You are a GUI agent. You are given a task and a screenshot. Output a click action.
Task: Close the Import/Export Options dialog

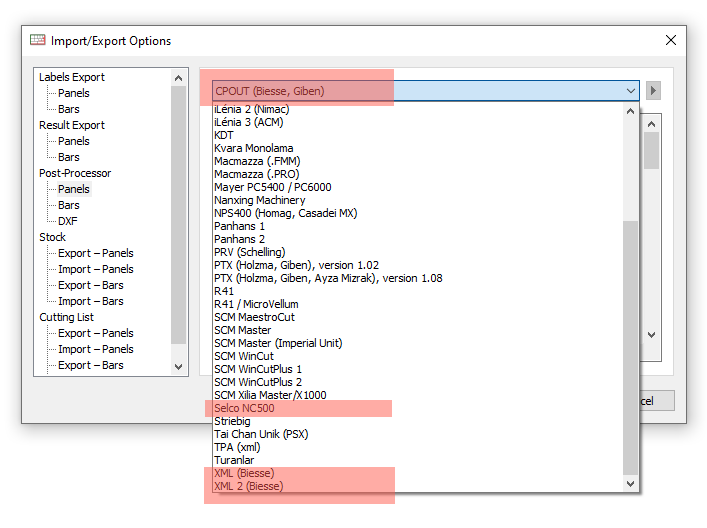pos(670,41)
